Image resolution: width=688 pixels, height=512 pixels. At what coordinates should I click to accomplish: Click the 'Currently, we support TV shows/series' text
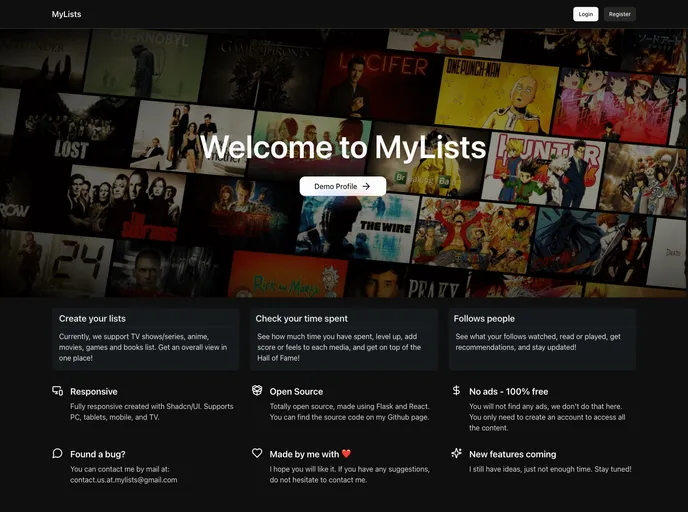coord(143,347)
